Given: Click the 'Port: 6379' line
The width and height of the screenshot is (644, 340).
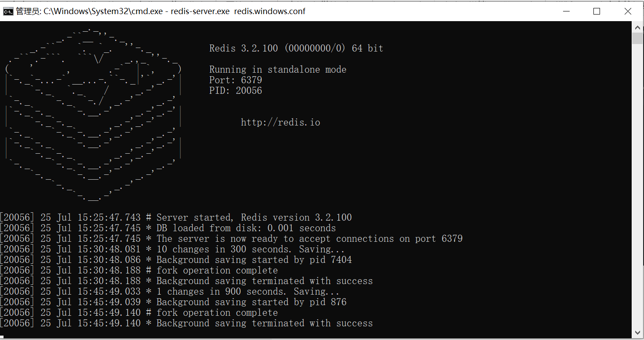Looking at the screenshot, I should tap(235, 80).
